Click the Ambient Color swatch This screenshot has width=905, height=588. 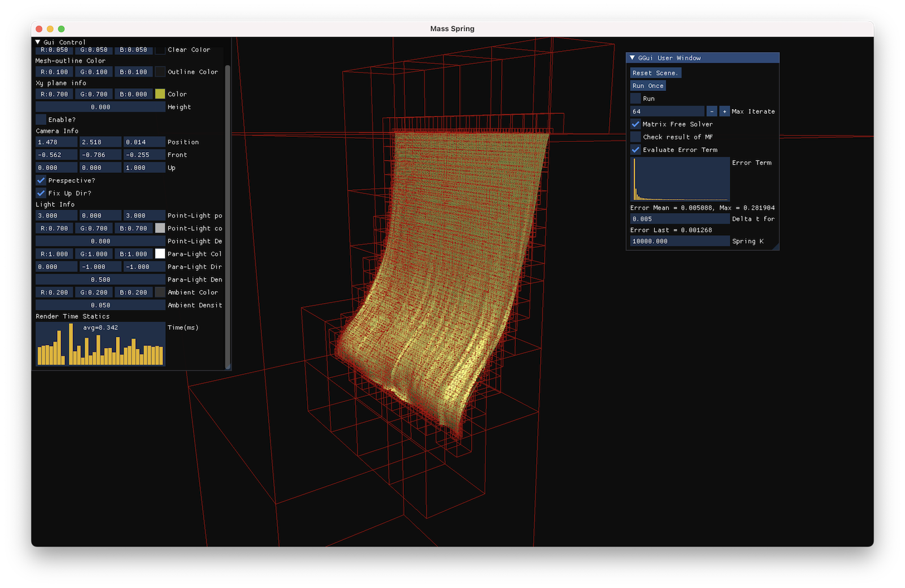pyautogui.click(x=160, y=292)
